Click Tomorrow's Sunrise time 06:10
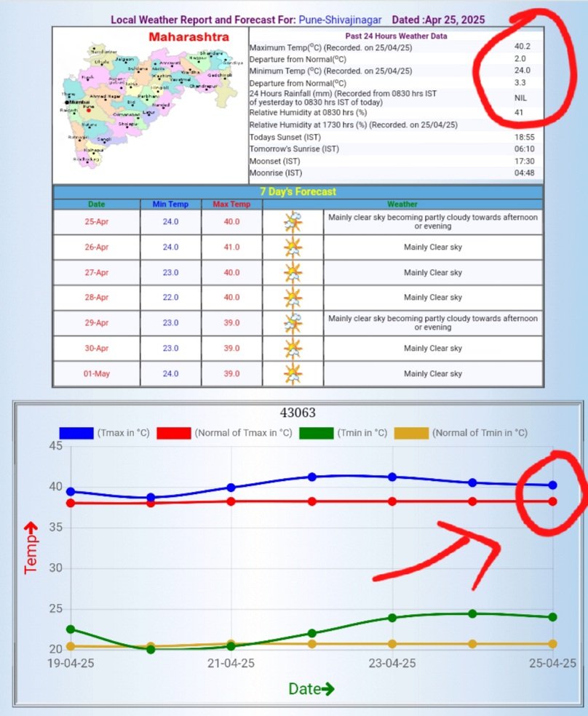Screen dimensions: 588x716 (525, 149)
